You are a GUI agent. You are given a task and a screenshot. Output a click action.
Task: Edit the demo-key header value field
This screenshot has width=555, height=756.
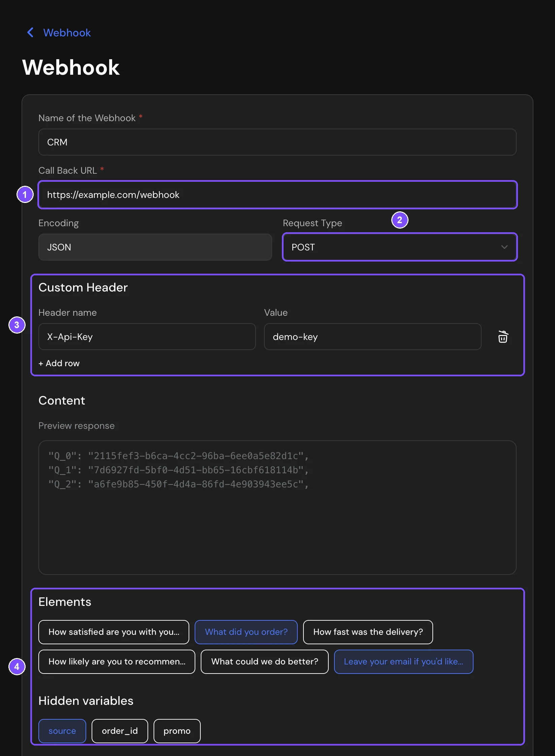pos(372,337)
